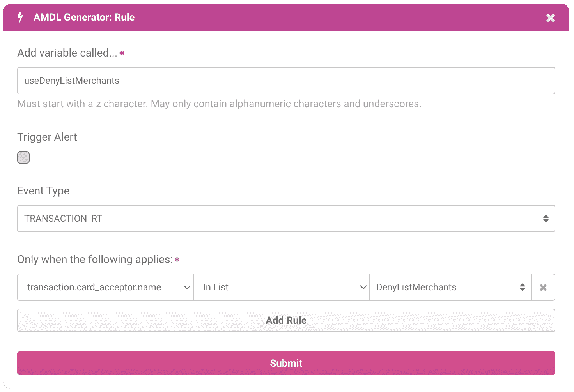Click the Add Rule button
The width and height of the screenshot is (574, 392).
coord(286,320)
